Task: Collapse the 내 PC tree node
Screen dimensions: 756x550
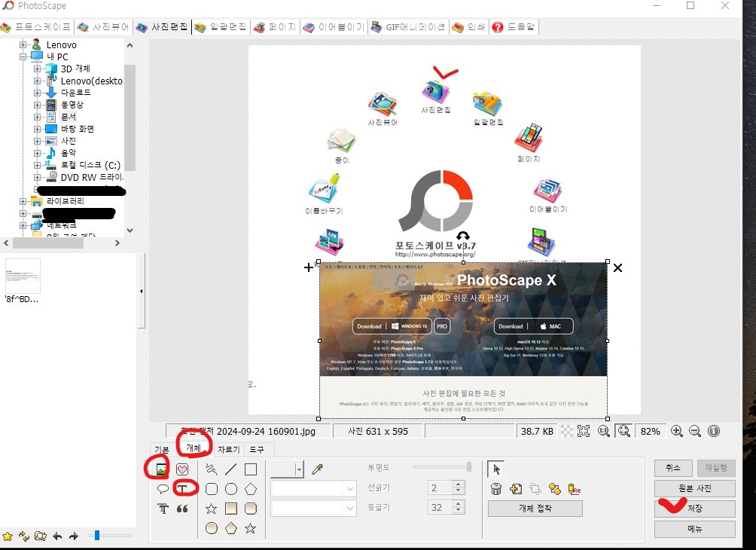Action: [x=23, y=57]
